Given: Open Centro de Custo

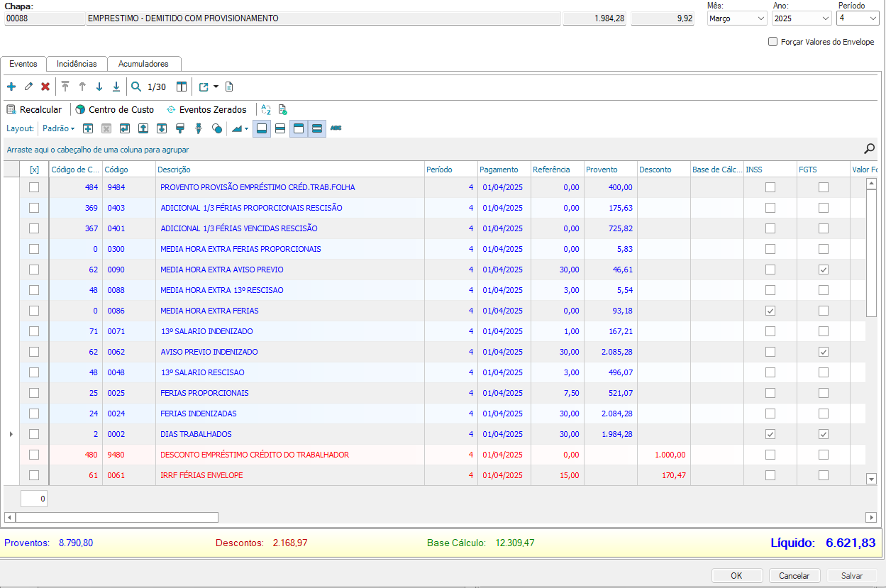Looking at the screenshot, I should [114, 109].
